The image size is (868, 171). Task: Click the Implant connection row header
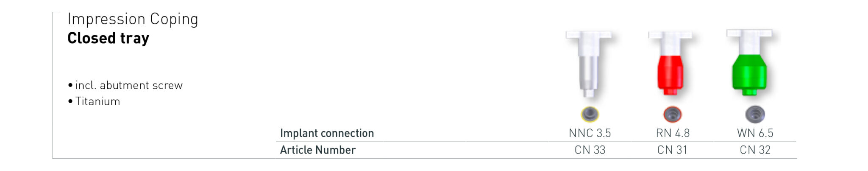click(327, 133)
